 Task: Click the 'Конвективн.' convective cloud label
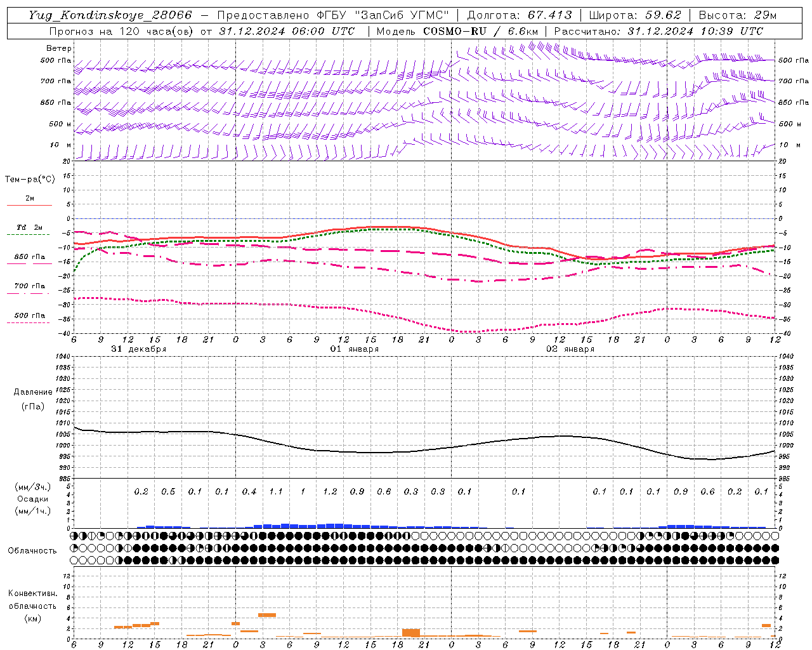(x=32, y=594)
